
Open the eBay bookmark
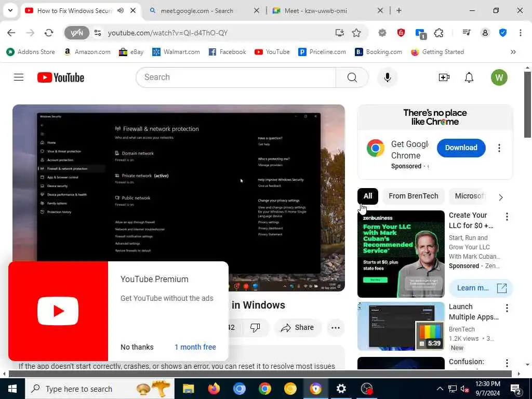tap(131, 52)
